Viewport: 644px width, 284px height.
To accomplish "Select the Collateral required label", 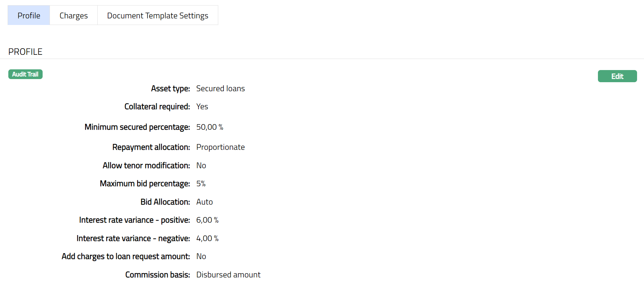I will point(157,107).
